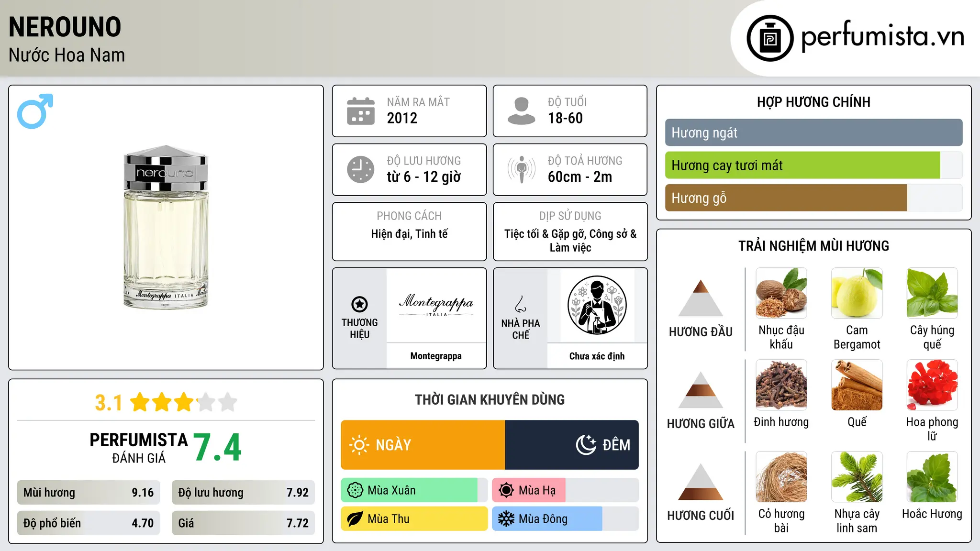980x551 pixels.
Task: Click the snowflake icon for Mùa Đông
Action: [x=506, y=519]
